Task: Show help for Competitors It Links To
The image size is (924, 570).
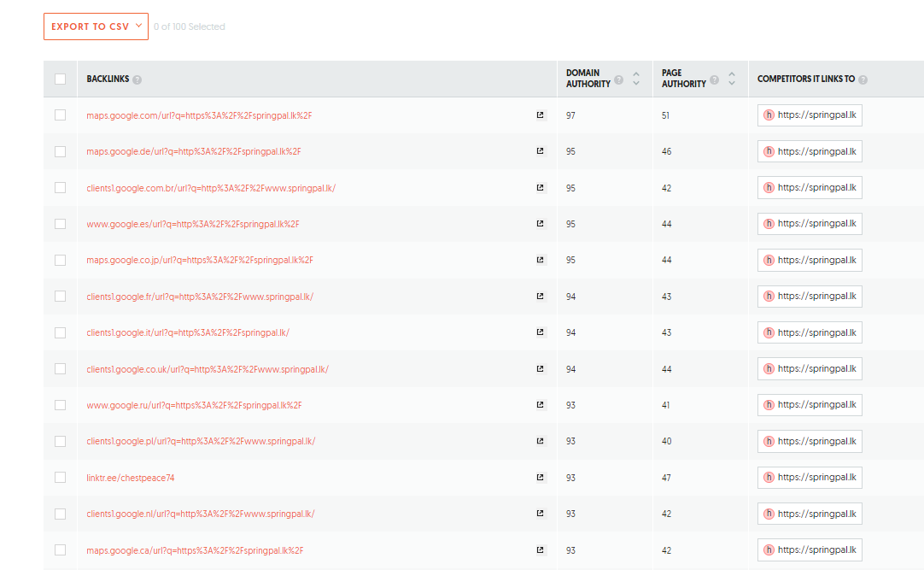Action: click(x=863, y=79)
